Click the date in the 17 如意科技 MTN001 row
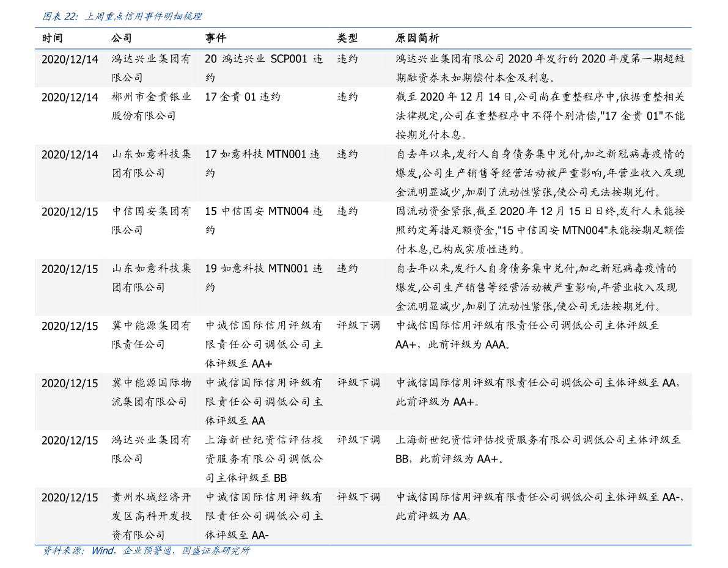The image size is (728, 568). click(x=70, y=155)
